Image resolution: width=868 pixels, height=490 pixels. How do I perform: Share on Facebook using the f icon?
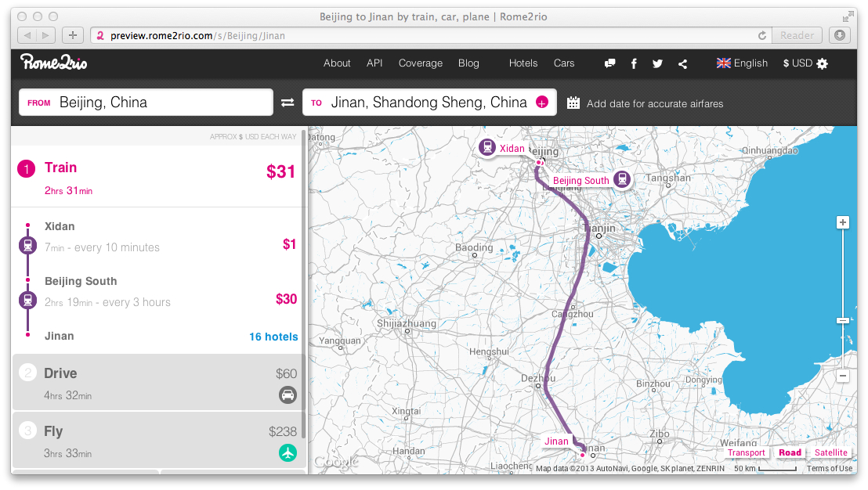(634, 63)
